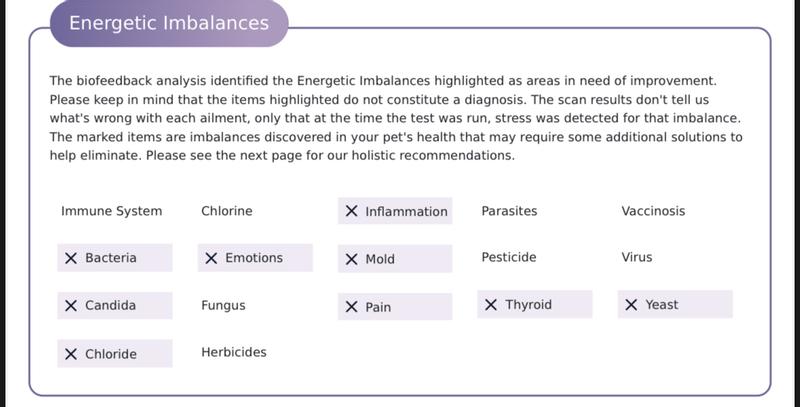Click the X mark beside Chloride
The width and height of the screenshot is (800, 407).
(x=71, y=354)
